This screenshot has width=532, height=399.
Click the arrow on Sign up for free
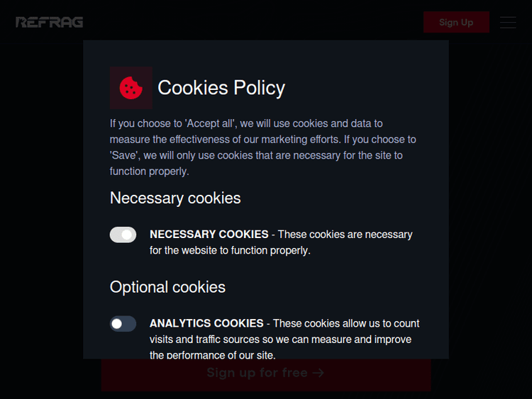[318, 373]
